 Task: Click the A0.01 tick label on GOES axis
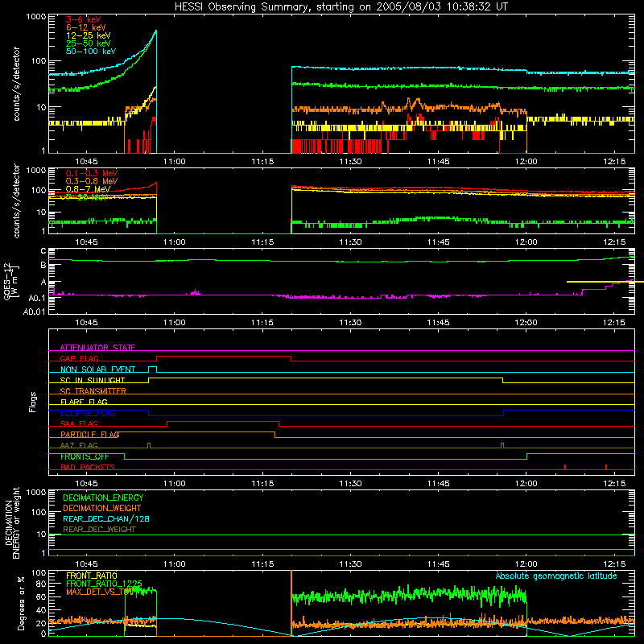[34, 312]
